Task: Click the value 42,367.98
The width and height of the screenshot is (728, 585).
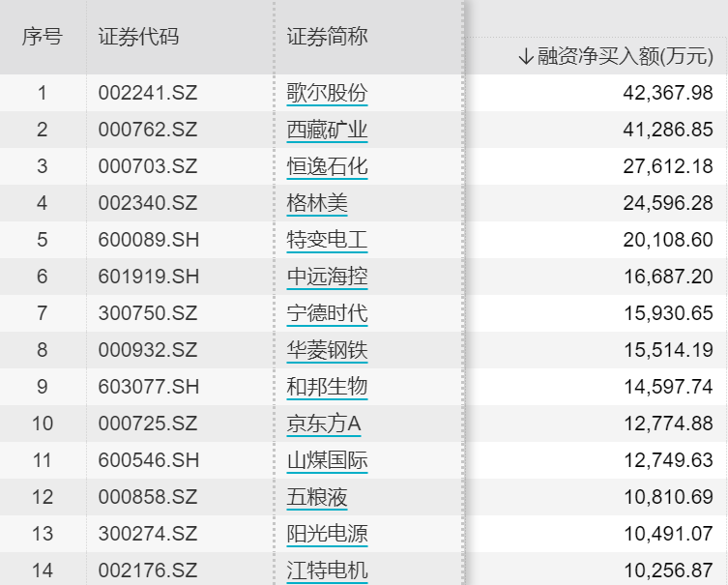Action: click(x=668, y=93)
